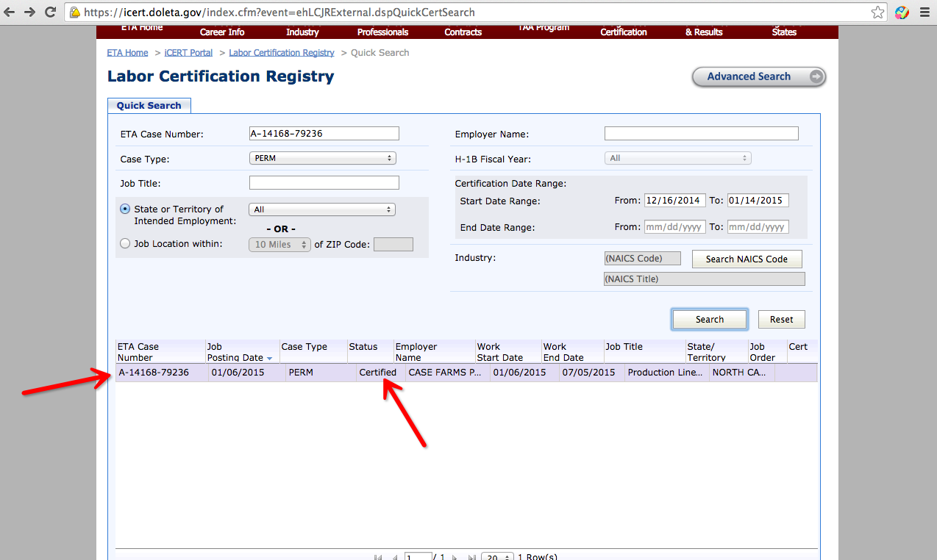
Task: Click the browser forward arrow
Action: point(29,12)
